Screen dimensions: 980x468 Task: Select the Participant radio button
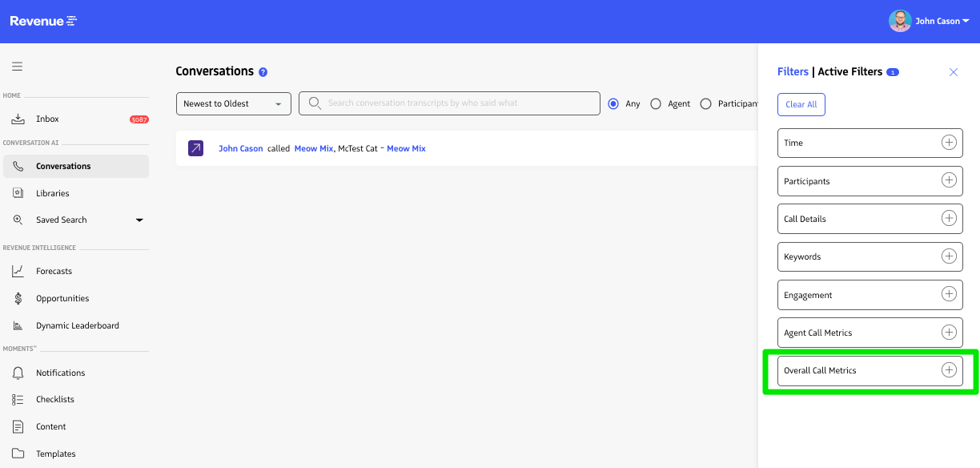(705, 103)
